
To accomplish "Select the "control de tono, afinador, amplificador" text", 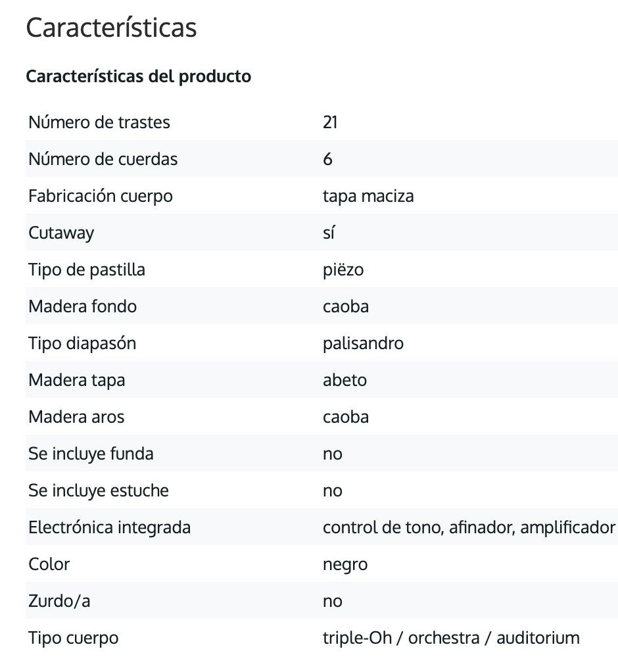I will pos(469,527).
